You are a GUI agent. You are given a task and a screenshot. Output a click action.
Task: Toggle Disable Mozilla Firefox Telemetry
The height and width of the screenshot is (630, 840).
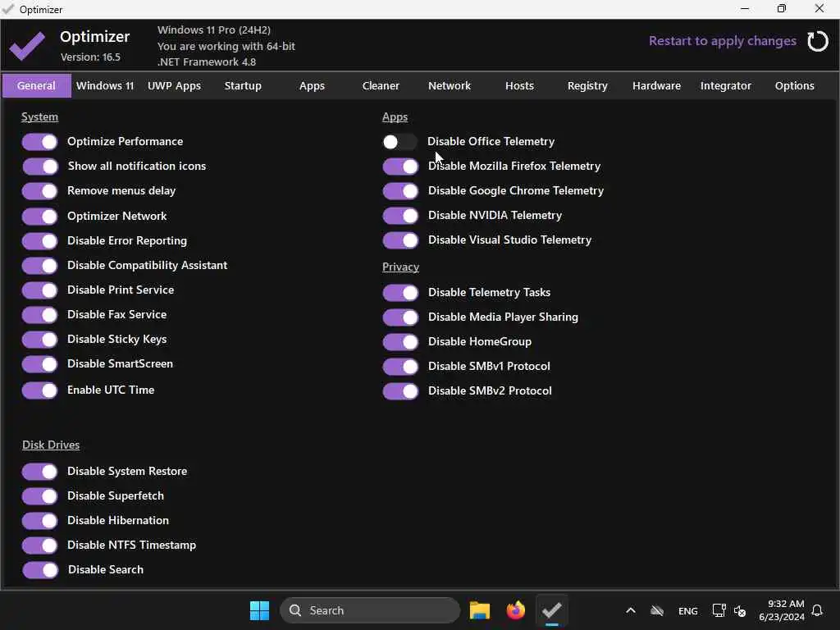point(400,167)
